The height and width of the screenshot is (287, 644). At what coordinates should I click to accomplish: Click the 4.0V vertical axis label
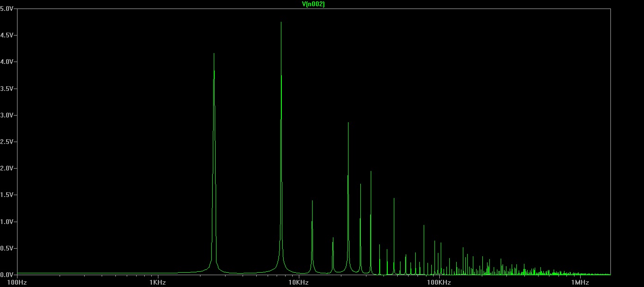pos(7,62)
